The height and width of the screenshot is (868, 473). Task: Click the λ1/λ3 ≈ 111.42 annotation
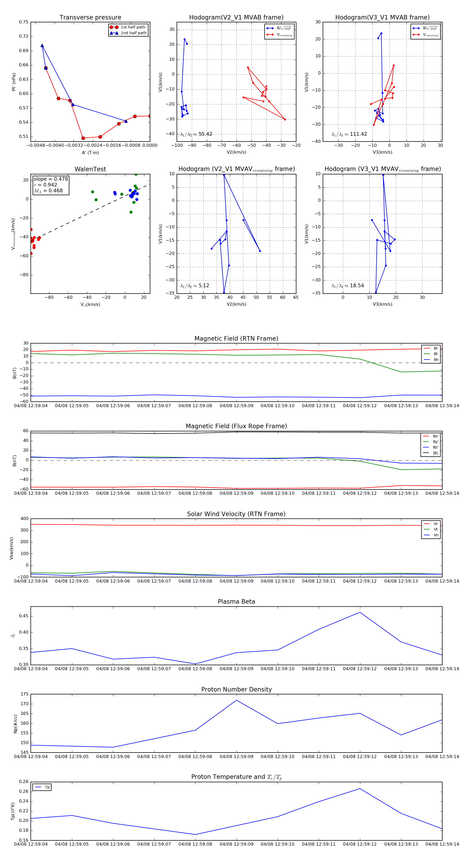(x=349, y=134)
